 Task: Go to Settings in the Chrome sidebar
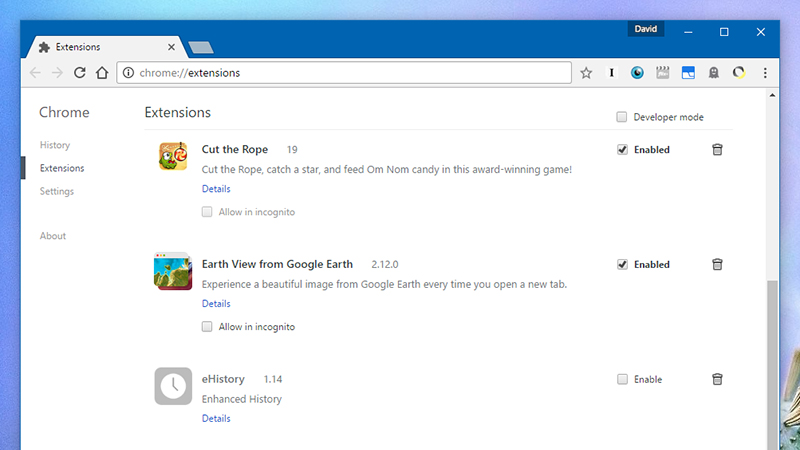(x=57, y=191)
